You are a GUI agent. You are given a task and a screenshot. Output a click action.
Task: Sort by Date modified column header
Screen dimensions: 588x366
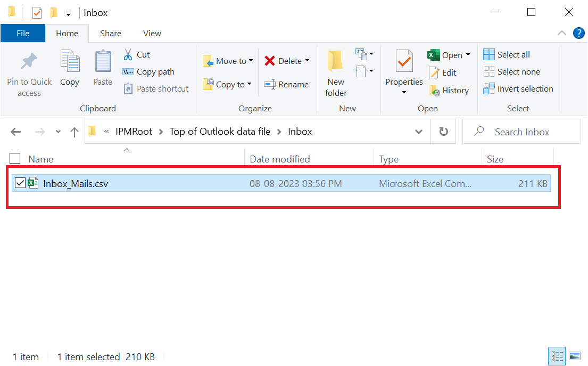click(x=280, y=159)
